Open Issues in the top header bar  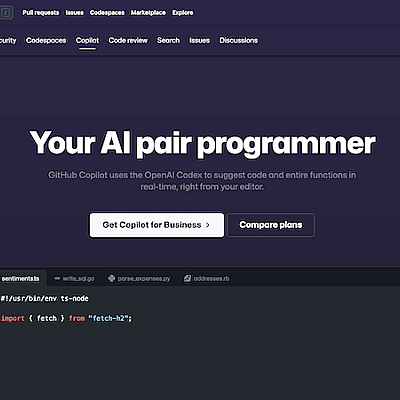coord(74,13)
